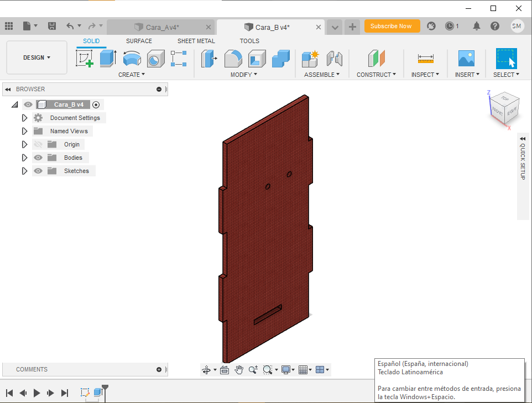Click the Orbit navigation tool
Image resolution: width=532 pixels, height=403 pixels.
pos(206,370)
